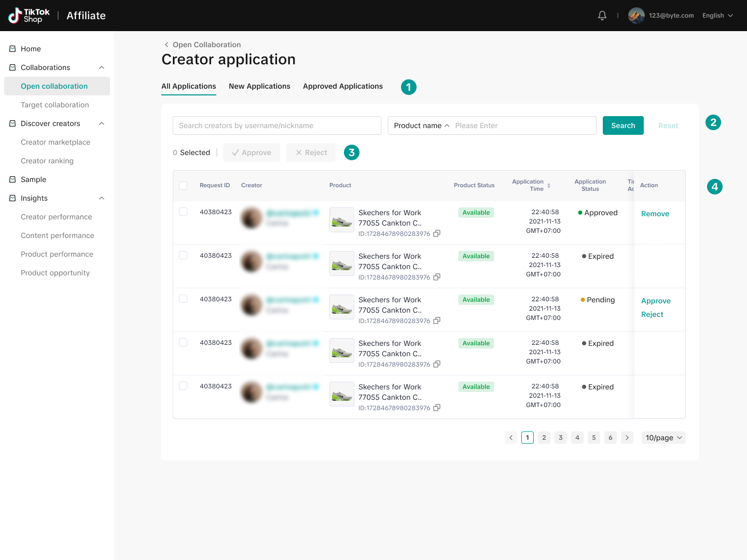Collapse the Collaborations menu section
This screenshot has height=560, width=747.
[x=102, y=67]
